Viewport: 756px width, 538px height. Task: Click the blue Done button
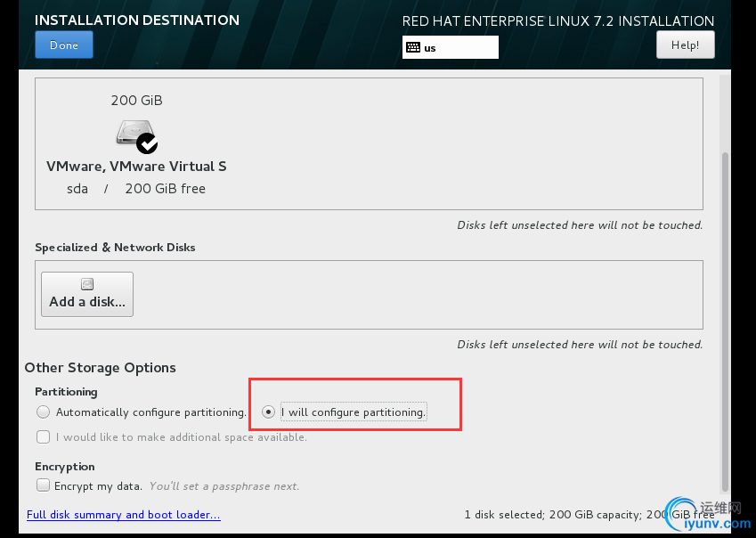[63, 45]
